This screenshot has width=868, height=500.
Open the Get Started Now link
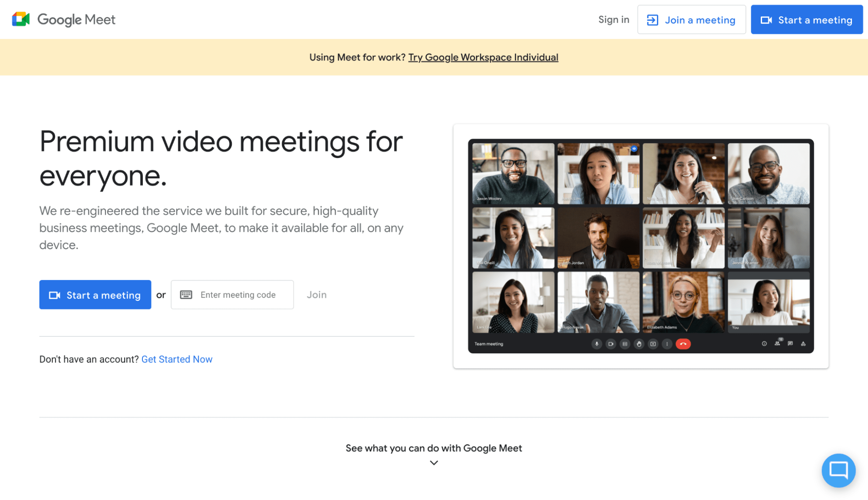[x=177, y=359]
